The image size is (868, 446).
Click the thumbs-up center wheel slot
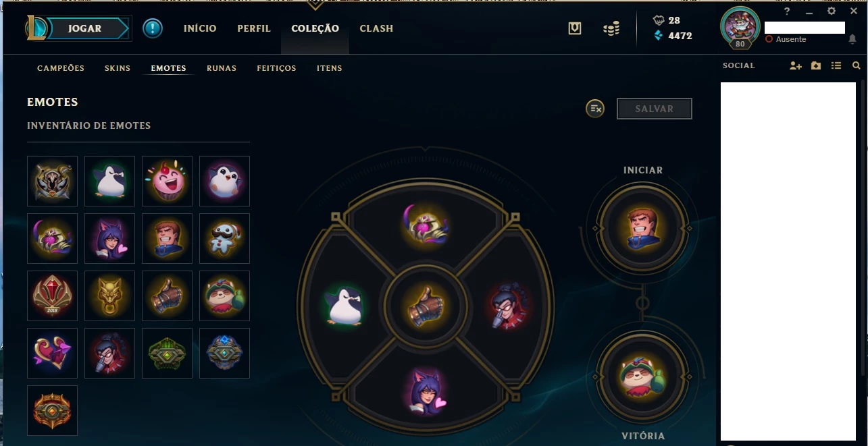coord(426,306)
